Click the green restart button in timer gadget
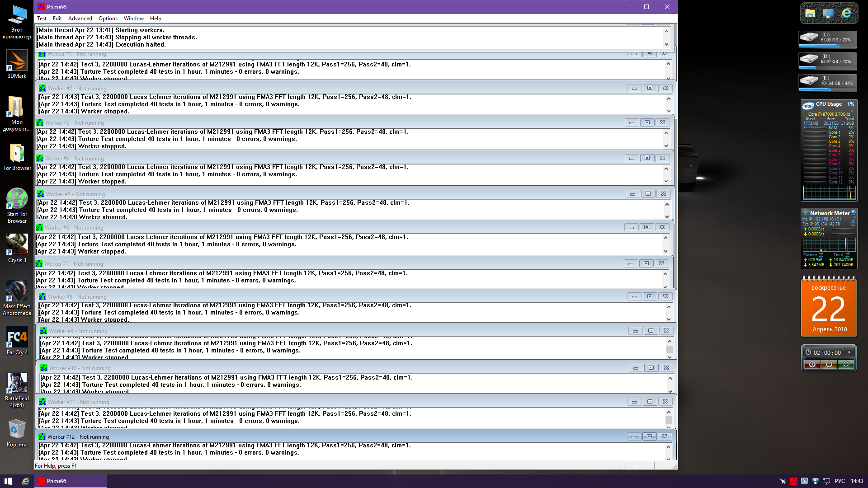 coord(846,364)
